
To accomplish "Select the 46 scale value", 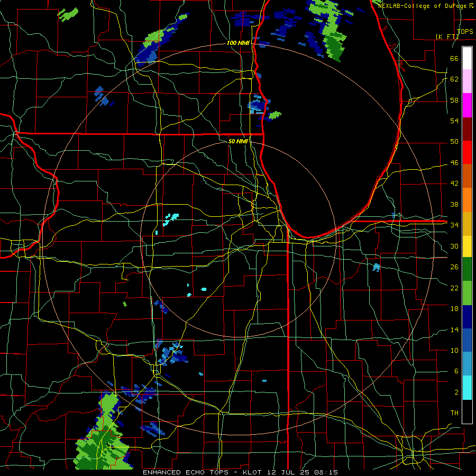I will point(454,163).
